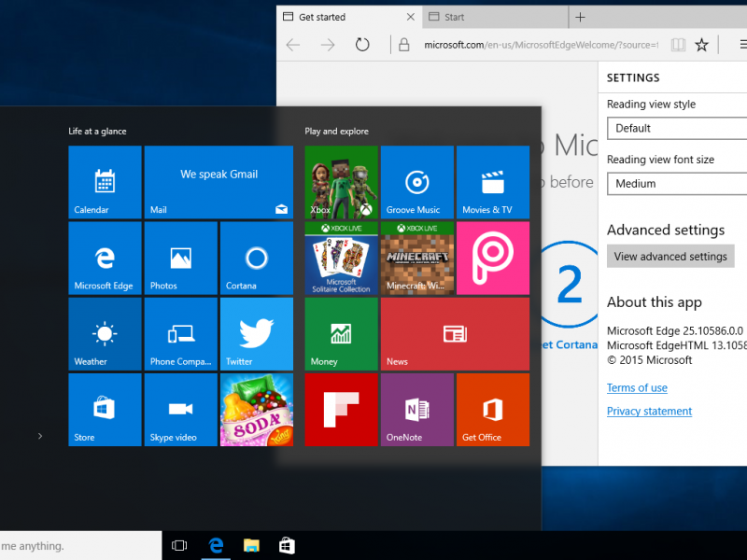Open the Movies & TV tile
The image size is (747, 560).
point(493,182)
